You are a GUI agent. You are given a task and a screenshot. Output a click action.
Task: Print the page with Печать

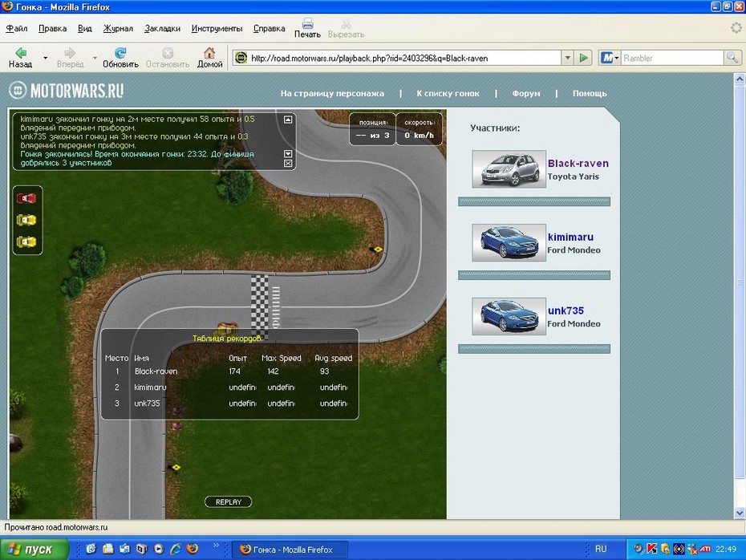(307, 28)
